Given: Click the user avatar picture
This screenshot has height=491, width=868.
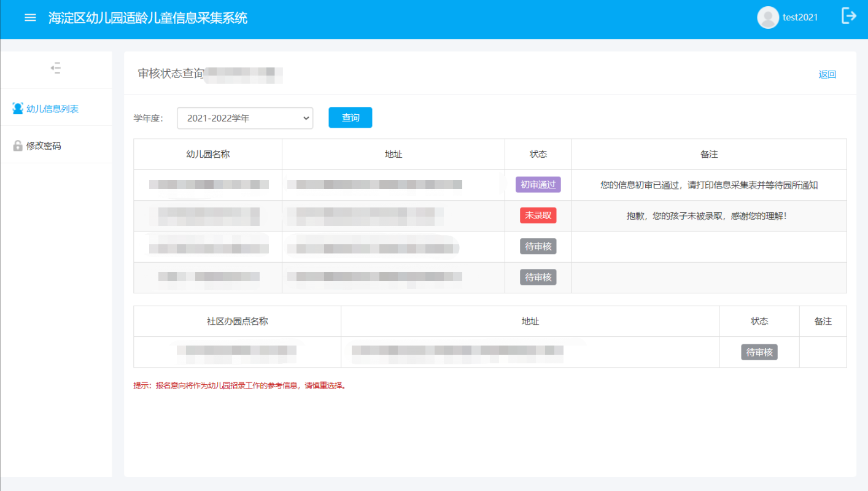Looking at the screenshot, I should [768, 18].
